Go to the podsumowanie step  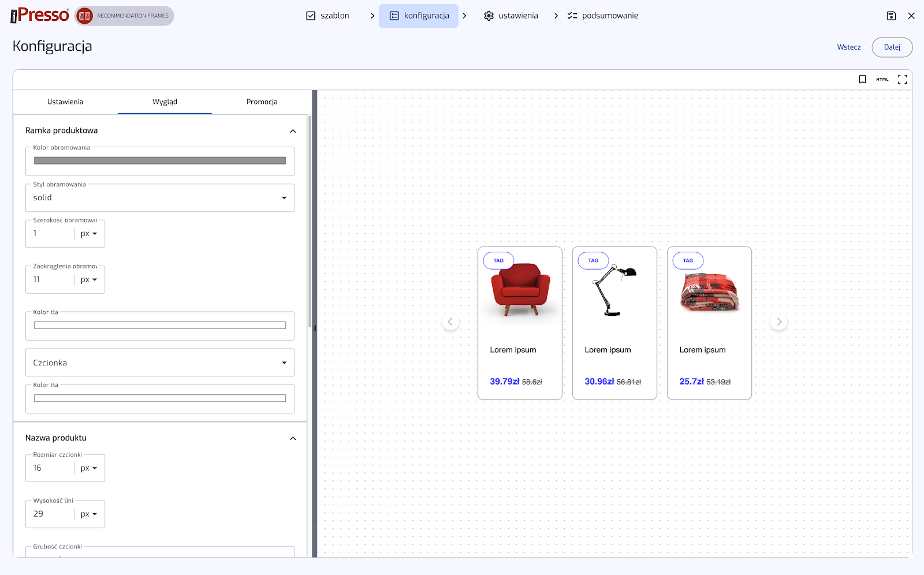[603, 16]
